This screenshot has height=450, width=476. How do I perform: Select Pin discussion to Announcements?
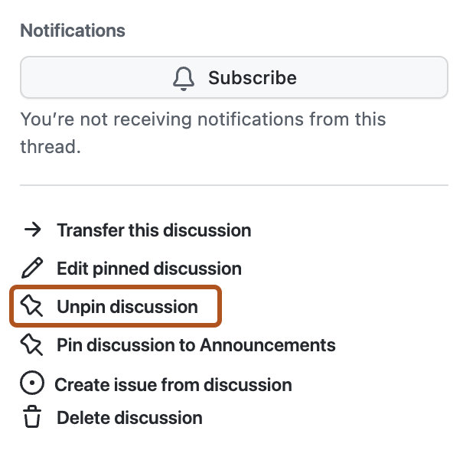[x=196, y=345]
